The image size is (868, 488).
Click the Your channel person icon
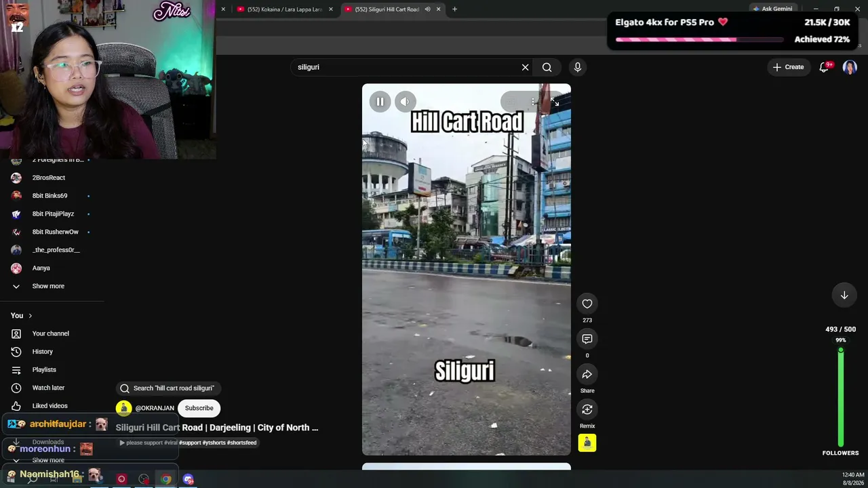pyautogui.click(x=16, y=333)
